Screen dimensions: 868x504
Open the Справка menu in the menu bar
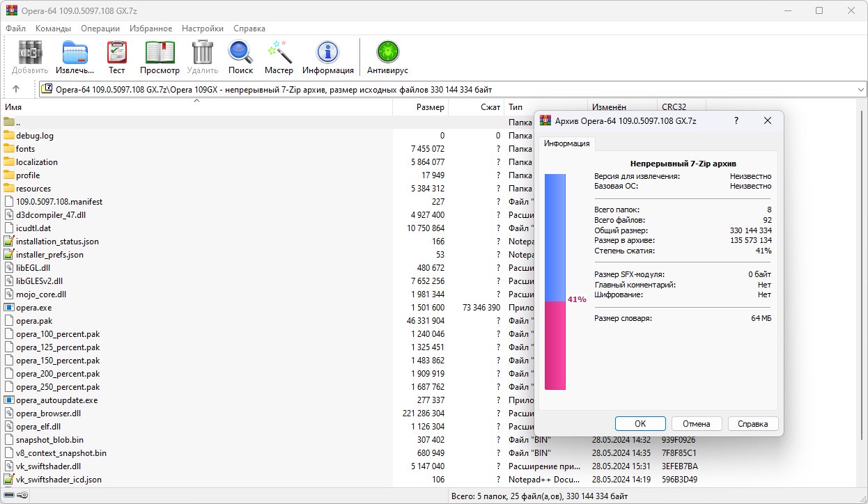249,29
